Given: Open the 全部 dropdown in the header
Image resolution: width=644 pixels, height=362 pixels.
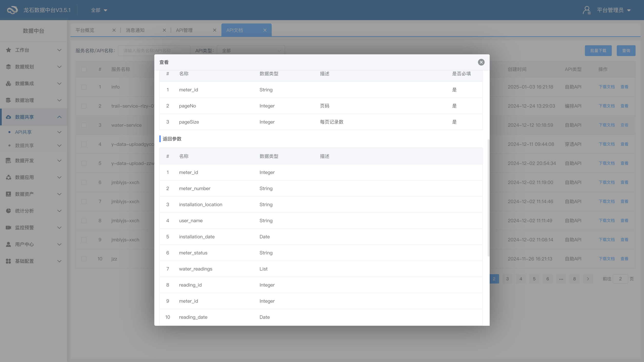Looking at the screenshot, I should pyautogui.click(x=99, y=10).
